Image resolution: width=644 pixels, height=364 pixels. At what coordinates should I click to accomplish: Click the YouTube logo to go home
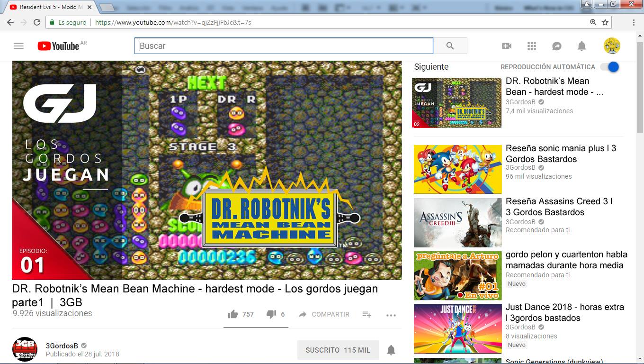pyautogui.click(x=59, y=46)
